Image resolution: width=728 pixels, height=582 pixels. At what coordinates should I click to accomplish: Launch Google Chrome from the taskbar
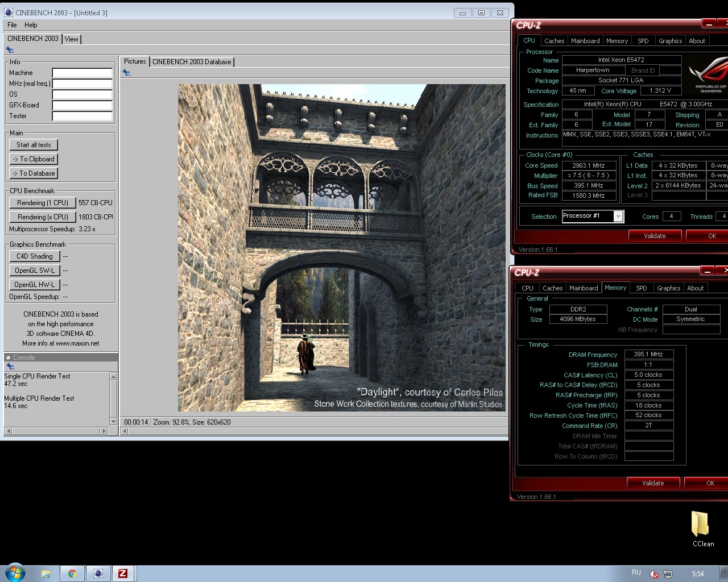[72, 573]
